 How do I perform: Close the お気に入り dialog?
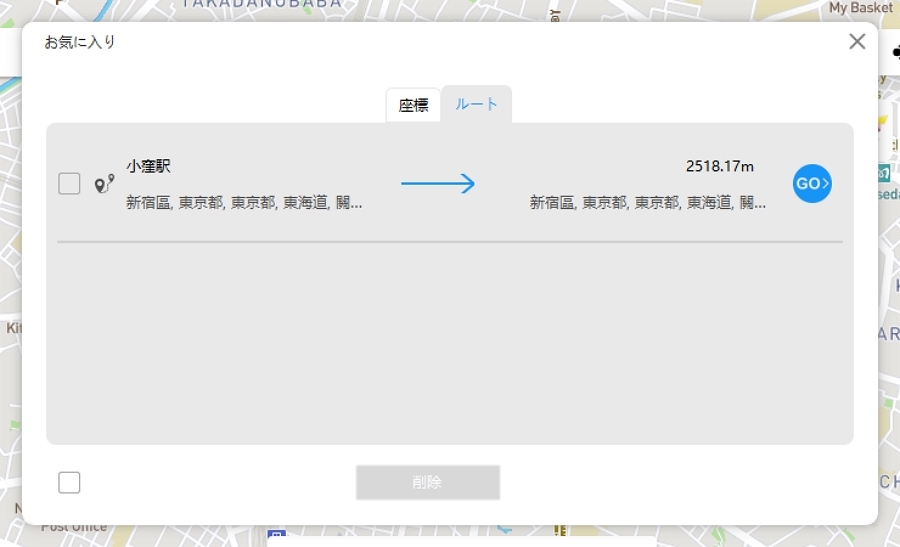(857, 42)
